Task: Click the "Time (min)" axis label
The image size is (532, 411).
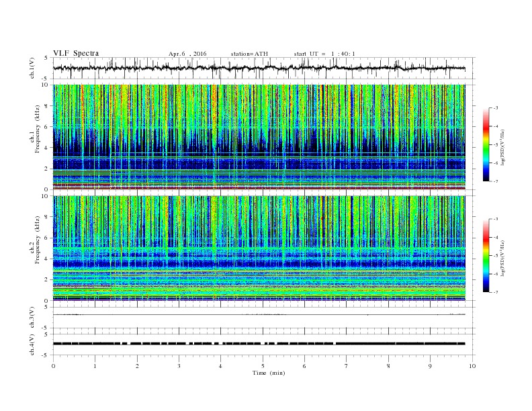Action: tap(269, 373)
